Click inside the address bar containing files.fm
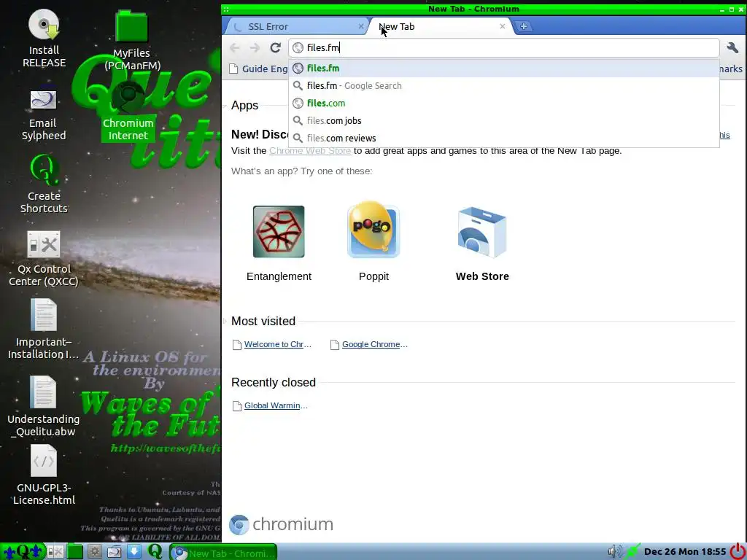The width and height of the screenshot is (747, 560). click(x=503, y=47)
